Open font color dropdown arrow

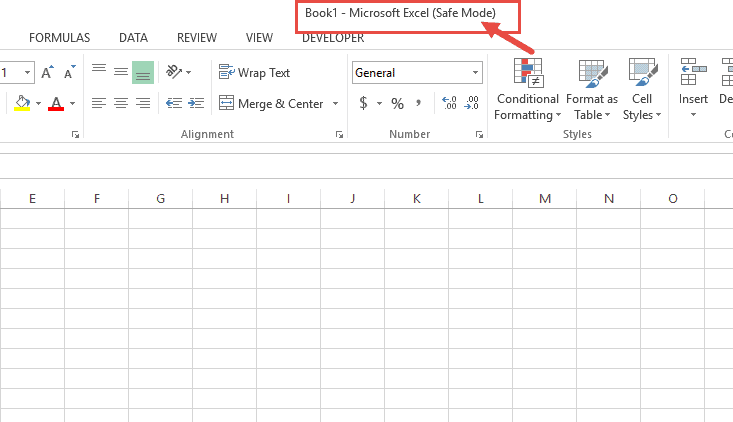(x=72, y=103)
